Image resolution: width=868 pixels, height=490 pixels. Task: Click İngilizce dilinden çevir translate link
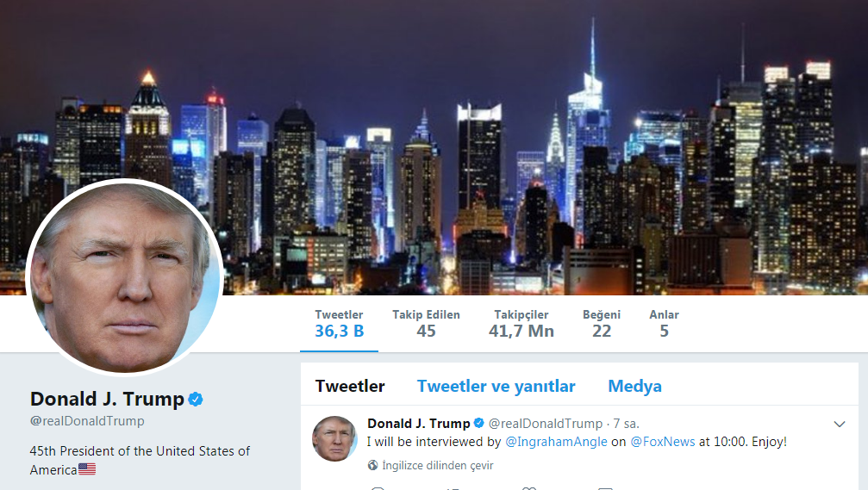pyautogui.click(x=437, y=466)
